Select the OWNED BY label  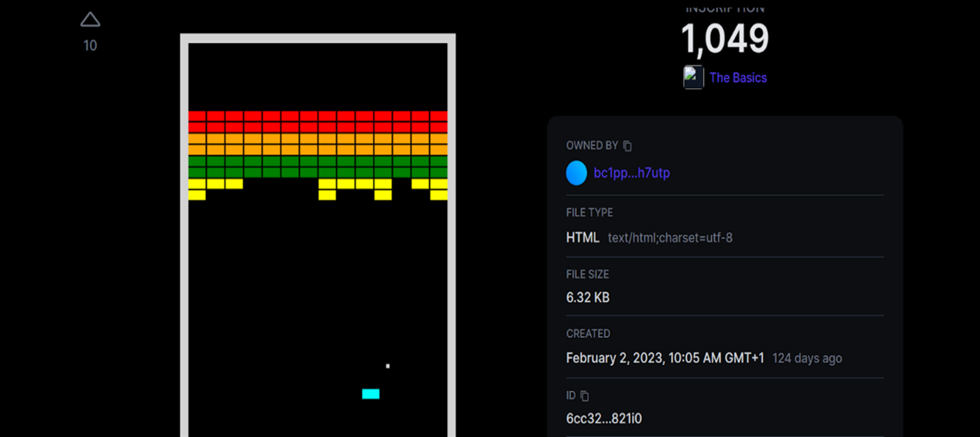[x=592, y=145]
